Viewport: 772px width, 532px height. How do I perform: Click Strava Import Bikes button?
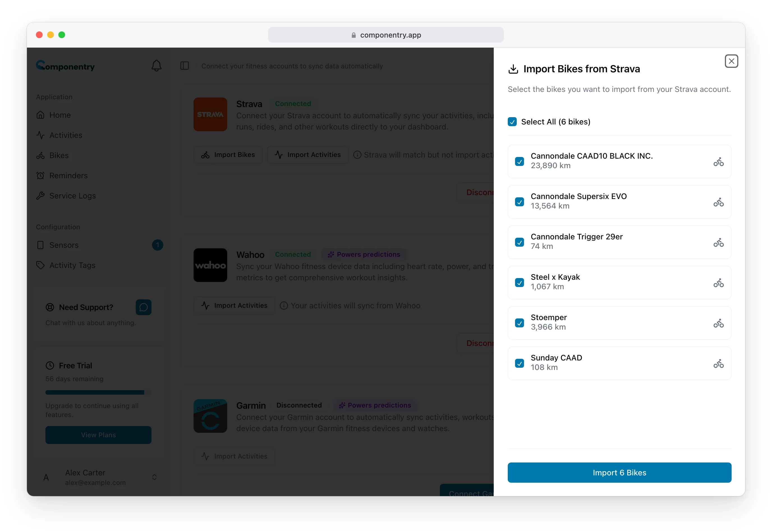(x=228, y=155)
